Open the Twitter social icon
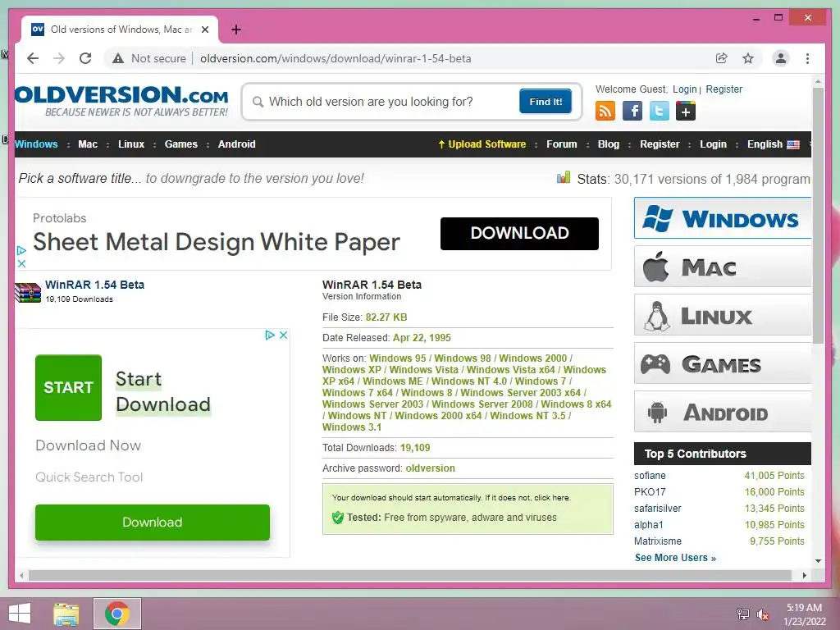The height and width of the screenshot is (630, 840). (x=659, y=111)
